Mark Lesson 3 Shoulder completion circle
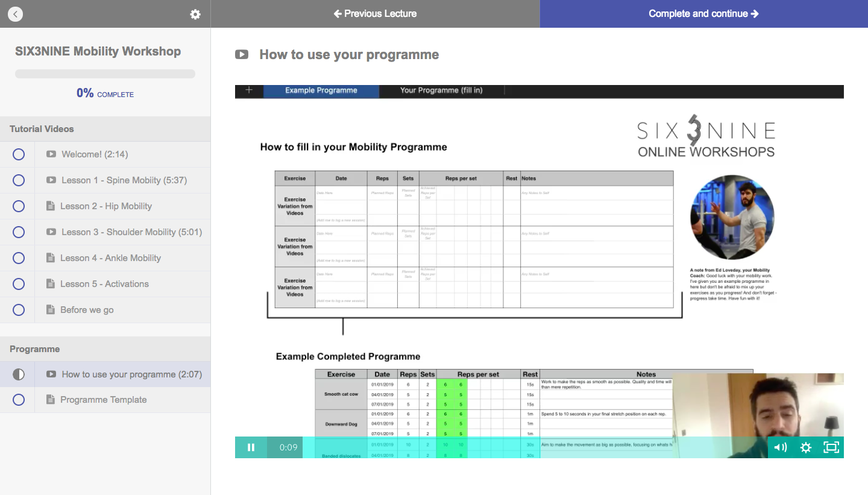Viewport: 868px width, 495px height. coord(19,232)
